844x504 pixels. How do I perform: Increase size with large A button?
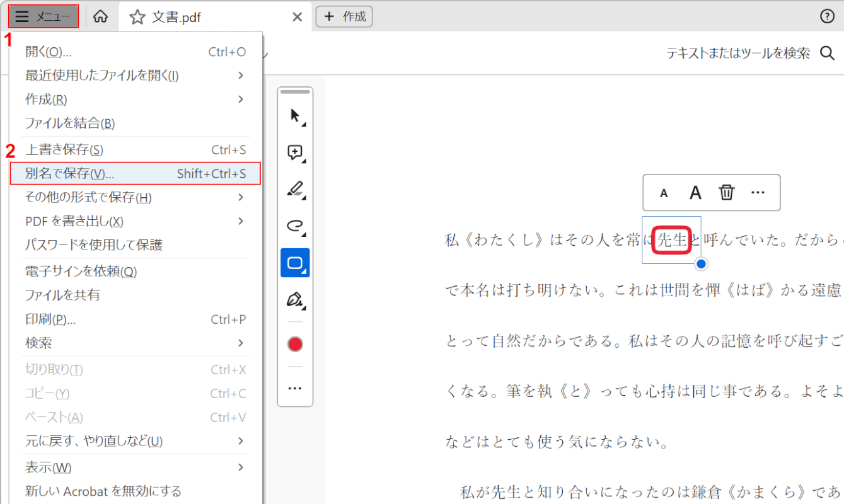pyautogui.click(x=695, y=193)
